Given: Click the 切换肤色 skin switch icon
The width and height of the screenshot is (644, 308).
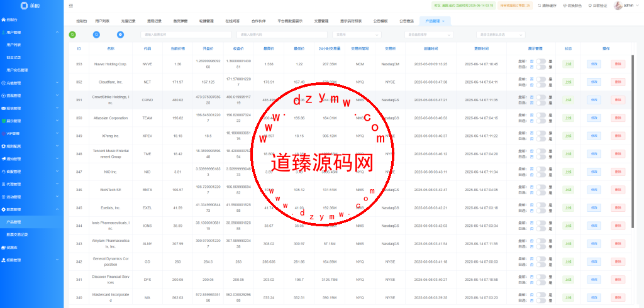Looking at the screenshot, I should tap(565, 6).
